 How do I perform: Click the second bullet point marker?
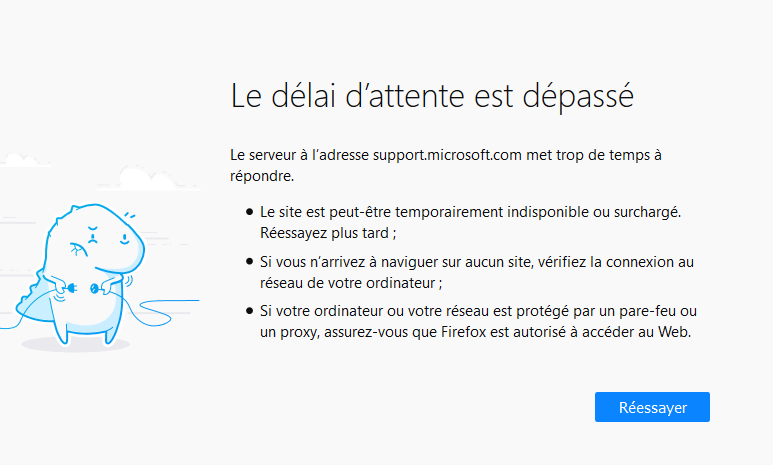(x=249, y=261)
